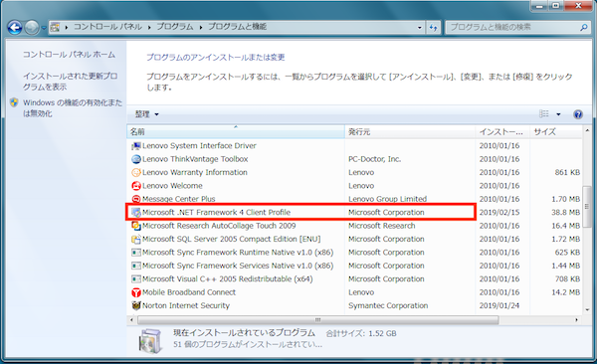Open the recent pages dropdown beside Forward
Screen dimensions: 597x364
click(44, 28)
